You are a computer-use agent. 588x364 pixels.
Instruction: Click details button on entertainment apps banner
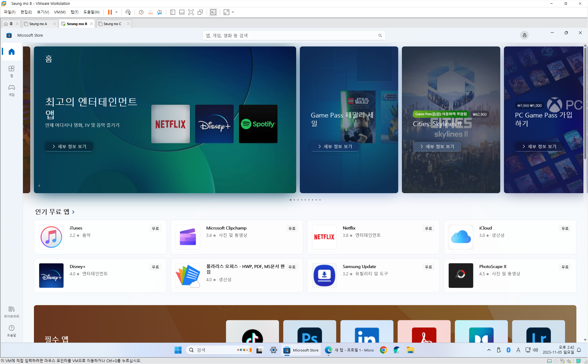pyautogui.click(x=69, y=146)
